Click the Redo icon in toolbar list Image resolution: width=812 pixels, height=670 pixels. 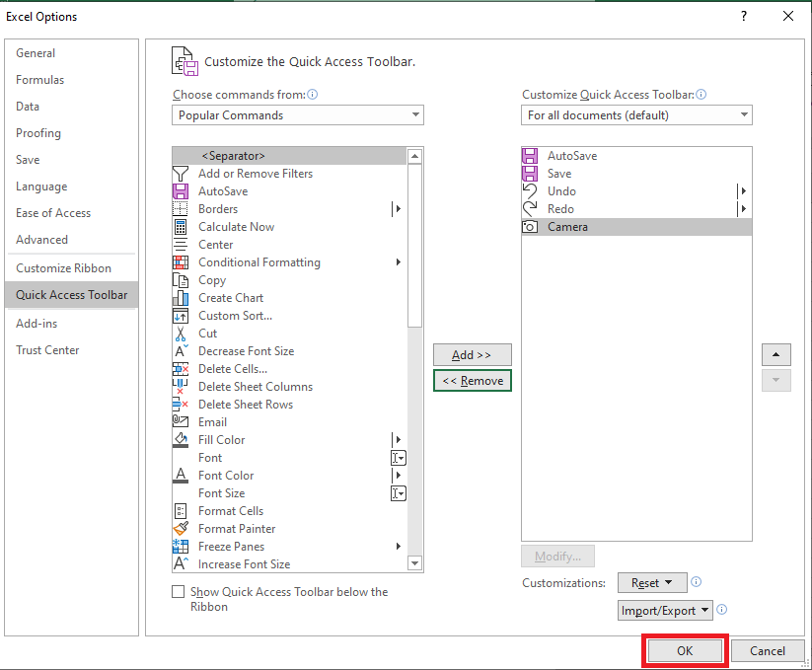[530, 208]
